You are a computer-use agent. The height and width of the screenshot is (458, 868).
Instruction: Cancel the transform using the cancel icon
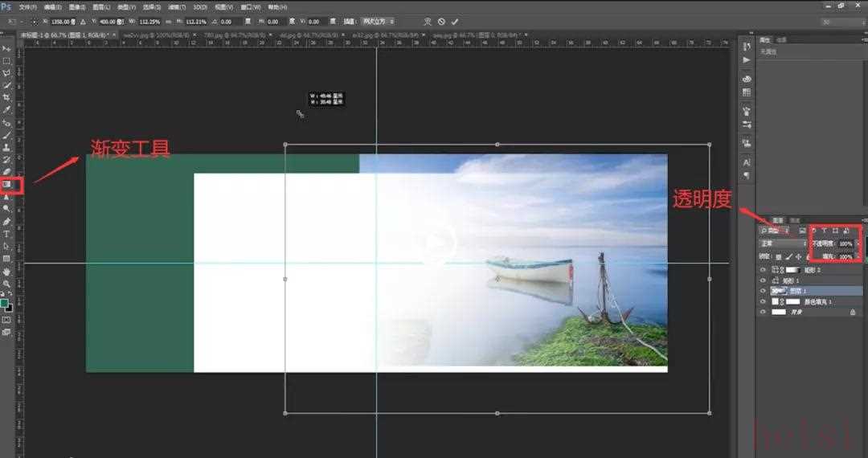point(440,22)
